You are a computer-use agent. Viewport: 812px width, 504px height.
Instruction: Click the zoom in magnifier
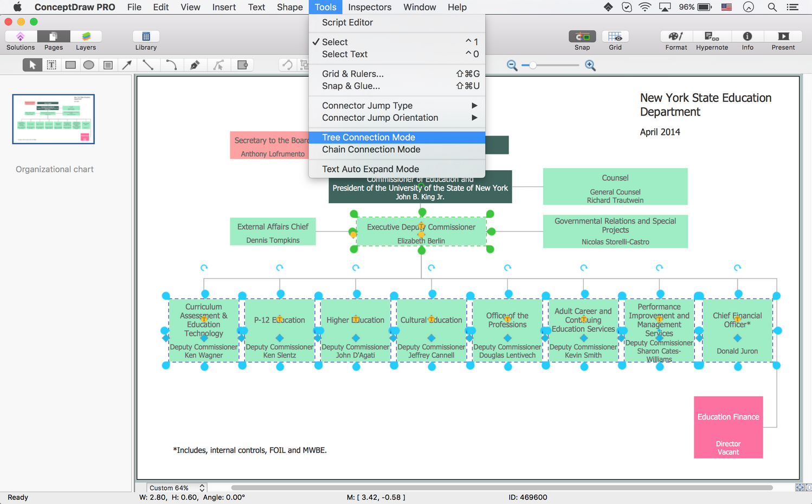[x=590, y=66]
